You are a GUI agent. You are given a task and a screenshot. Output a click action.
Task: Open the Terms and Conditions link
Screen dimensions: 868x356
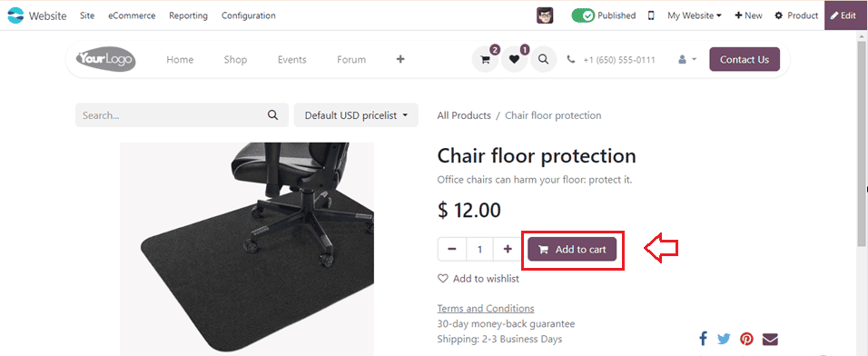pos(486,309)
